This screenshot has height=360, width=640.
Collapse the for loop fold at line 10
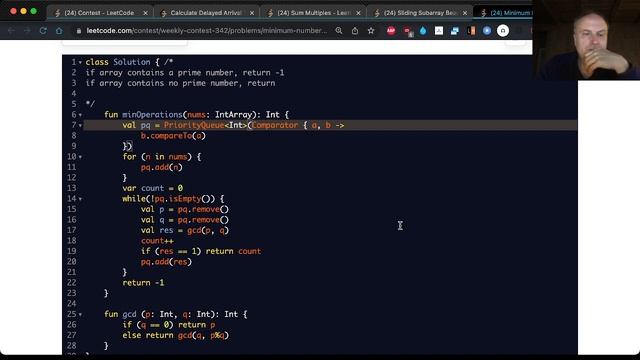click(80, 157)
